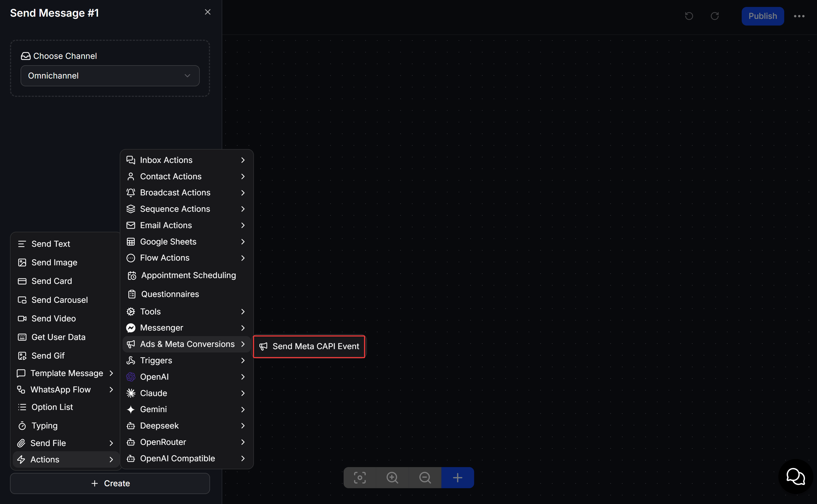Click the Publish button
The height and width of the screenshot is (504, 817).
tap(763, 16)
